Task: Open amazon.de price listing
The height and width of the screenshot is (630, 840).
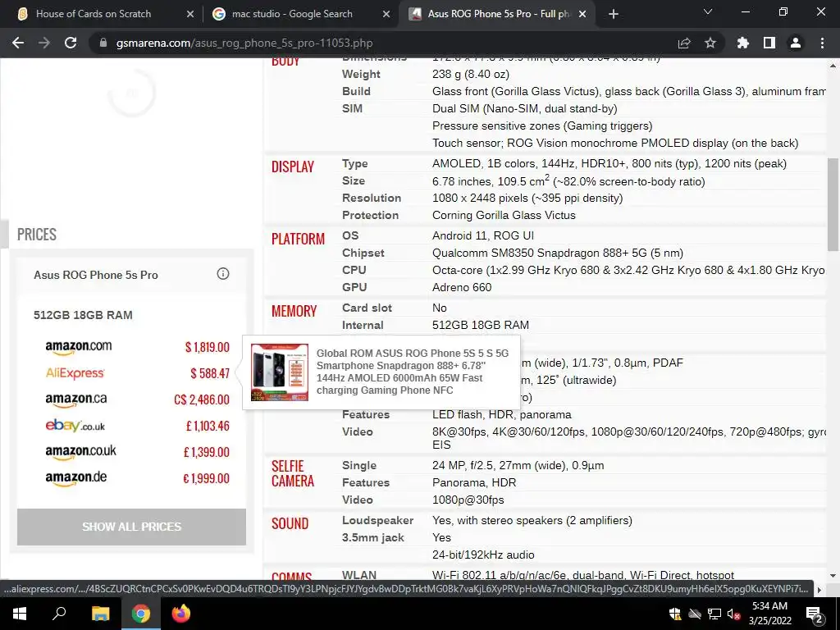Action: 137,478
